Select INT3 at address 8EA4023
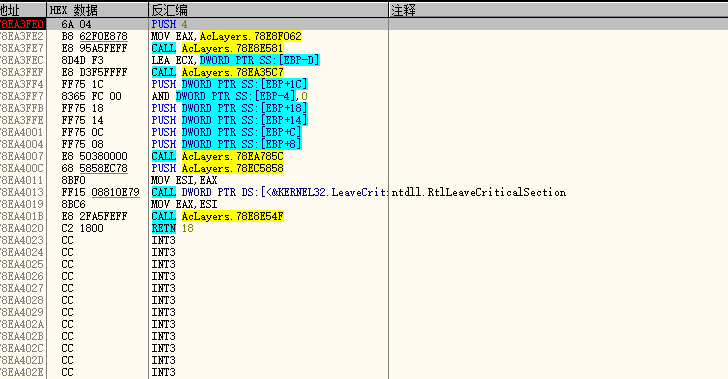This screenshot has width=728, height=379. pos(163,241)
